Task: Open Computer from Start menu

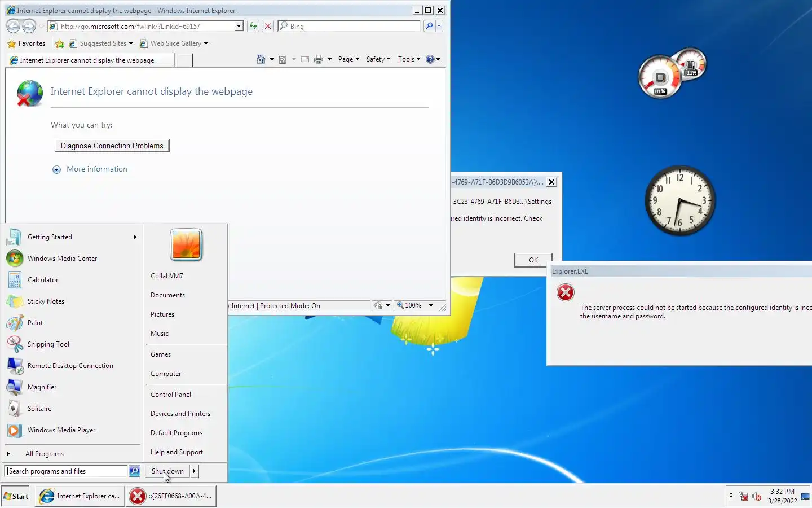Action: click(x=166, y=374)
